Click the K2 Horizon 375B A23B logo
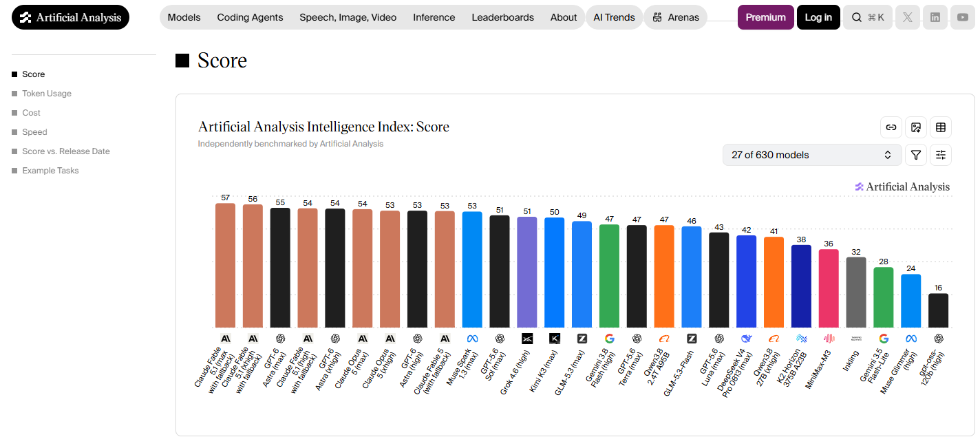Viewport: 980px width, 448px height. coord(802,339)
